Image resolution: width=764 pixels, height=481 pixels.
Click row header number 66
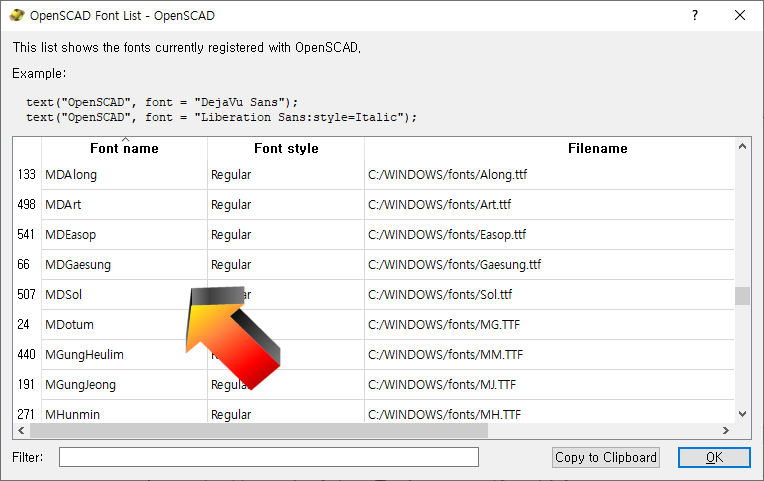[27, 265]
